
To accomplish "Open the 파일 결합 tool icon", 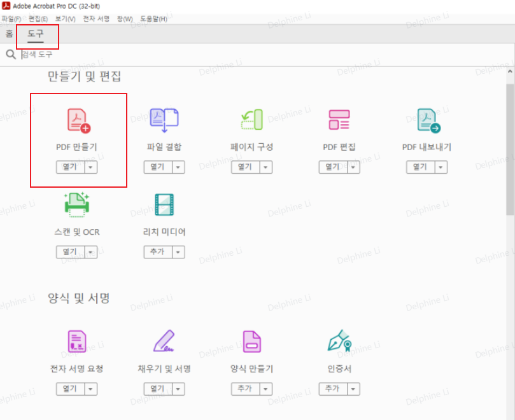I will [x=164, y=120].
